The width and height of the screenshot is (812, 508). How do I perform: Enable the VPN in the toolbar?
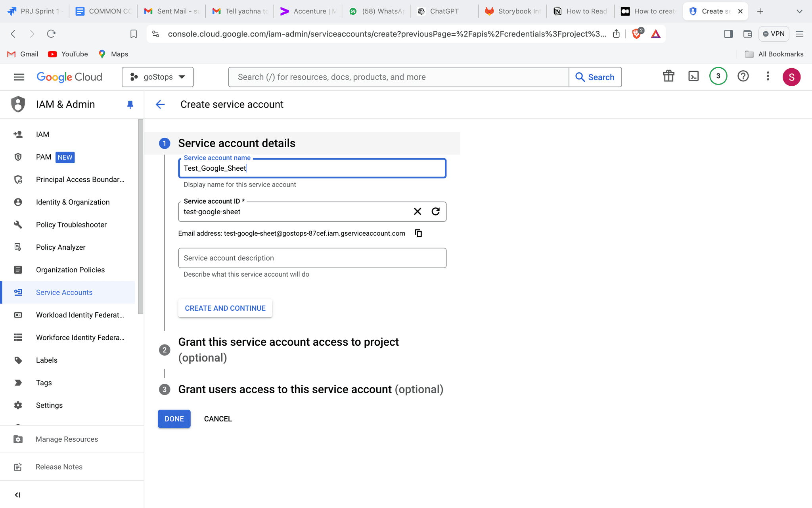click(773, 34)
